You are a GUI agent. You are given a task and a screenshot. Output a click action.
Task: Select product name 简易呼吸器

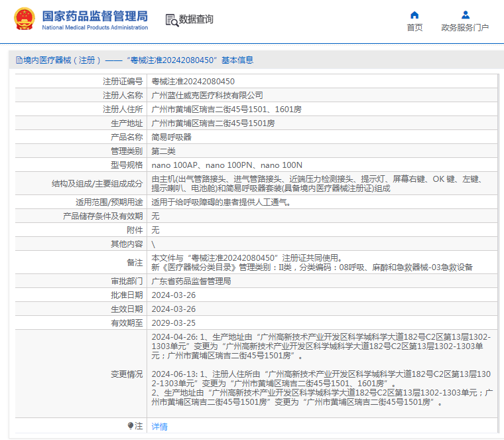pyautogui.click(x=171, y=137)
